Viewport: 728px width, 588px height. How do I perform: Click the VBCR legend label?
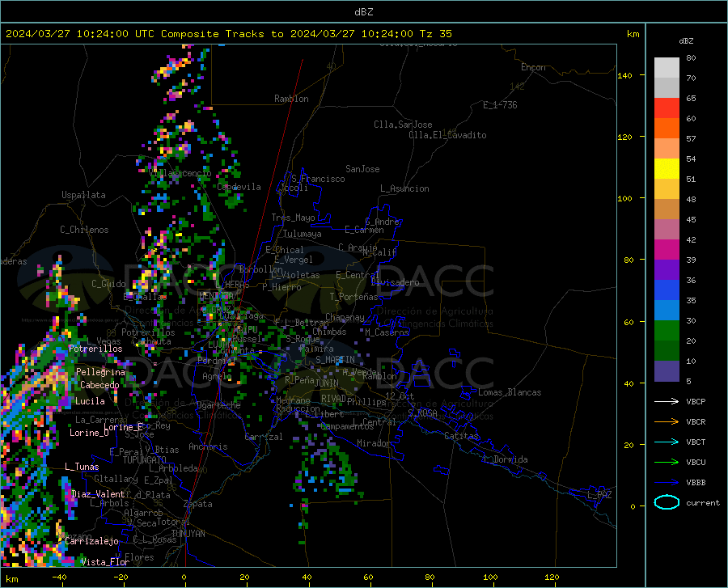point(696,422)
